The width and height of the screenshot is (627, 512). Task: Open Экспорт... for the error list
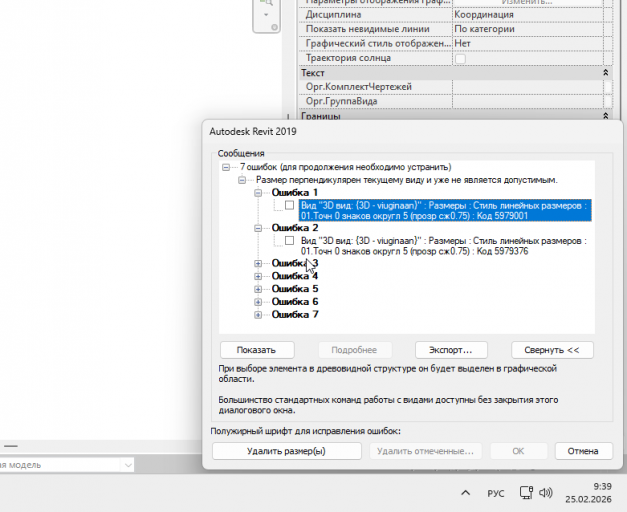[x=451, y=350]
